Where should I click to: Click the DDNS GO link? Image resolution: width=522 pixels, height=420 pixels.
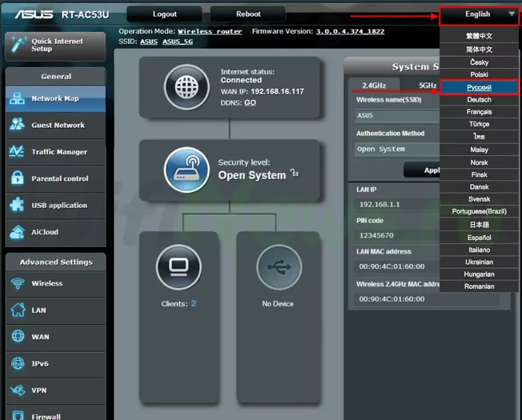250,103
